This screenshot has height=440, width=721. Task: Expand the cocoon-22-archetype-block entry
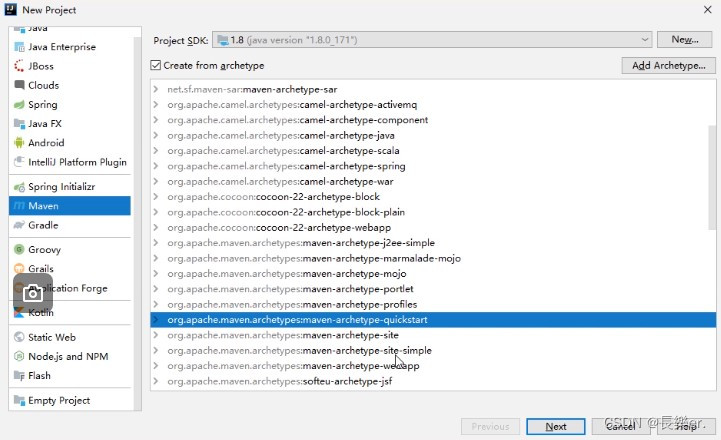click(x=156, y=197)
